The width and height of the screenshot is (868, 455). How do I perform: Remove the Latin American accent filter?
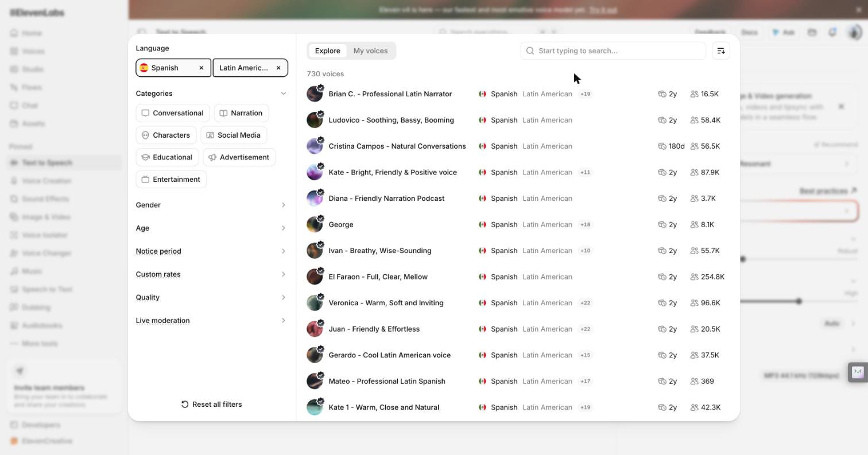coord(278,68)
